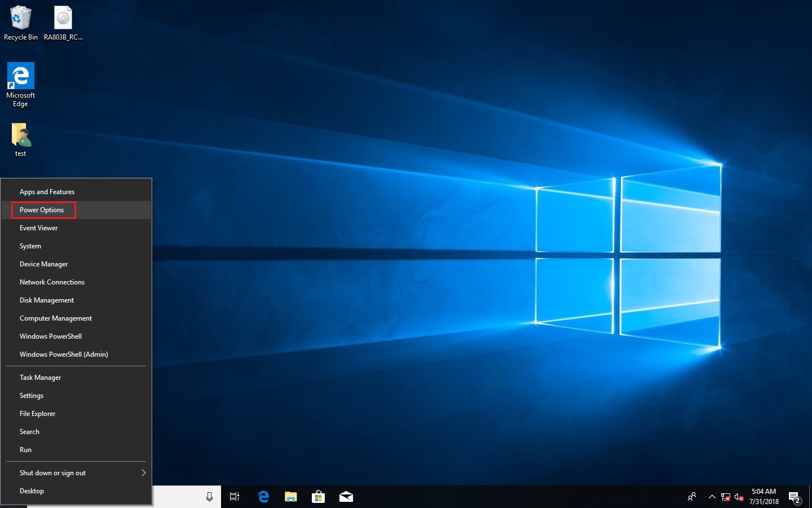Open the Mail app from the taskbar
The height and width of the screenshot is (508, 812).
pyautogui.click(x=346, y=497)
